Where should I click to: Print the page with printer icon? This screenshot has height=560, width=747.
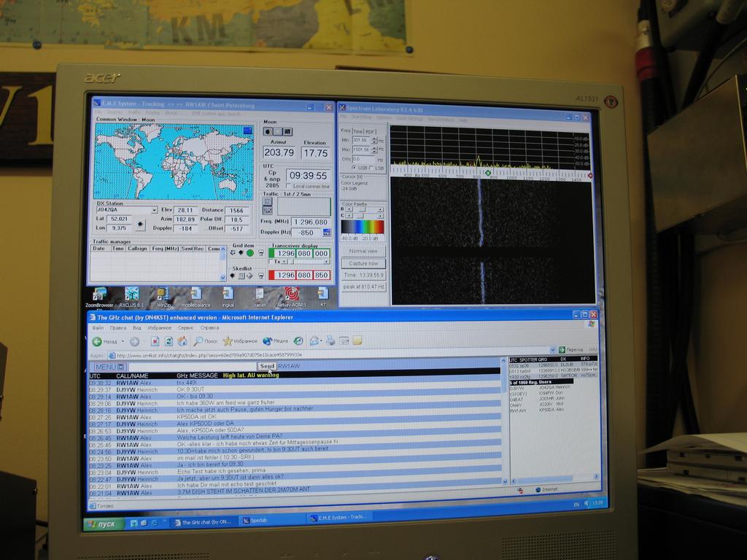(330, 341)
